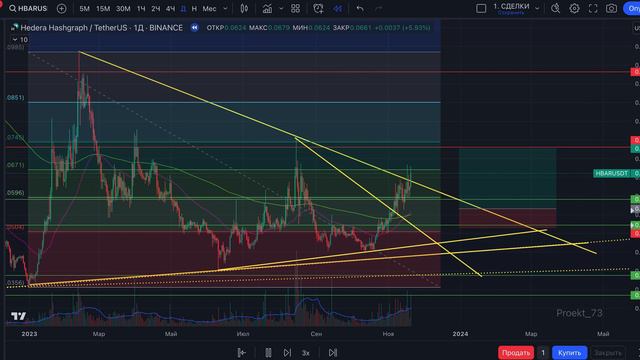The image size is (640, 360).
Task: Undo the last chart action
Action: tap(360, 8)
